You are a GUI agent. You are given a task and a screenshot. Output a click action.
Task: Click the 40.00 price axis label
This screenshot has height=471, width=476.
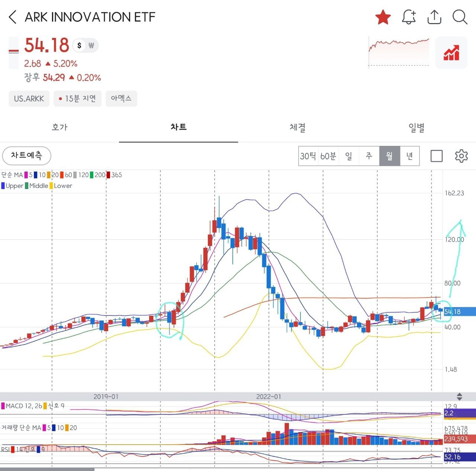(452, 327)
